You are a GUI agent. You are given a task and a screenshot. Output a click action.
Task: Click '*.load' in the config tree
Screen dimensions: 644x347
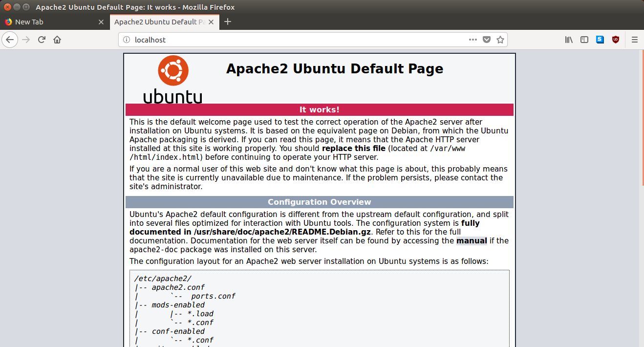[200, 314]
